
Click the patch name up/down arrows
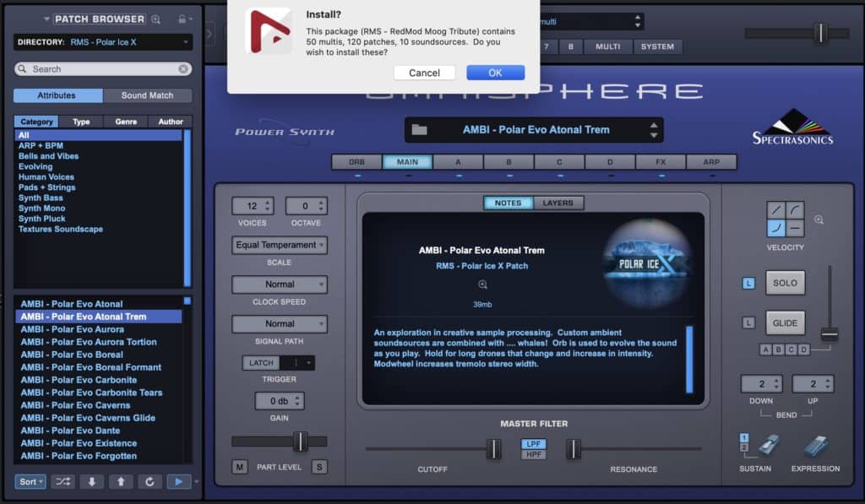654,130
